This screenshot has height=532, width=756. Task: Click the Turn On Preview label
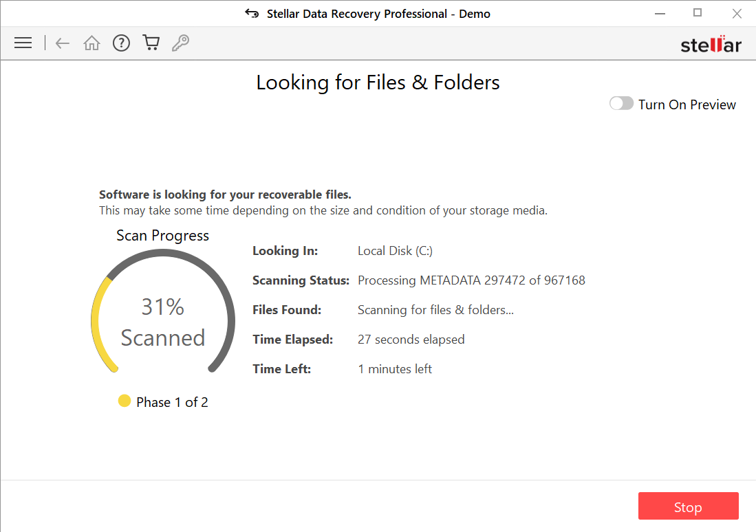687,104
